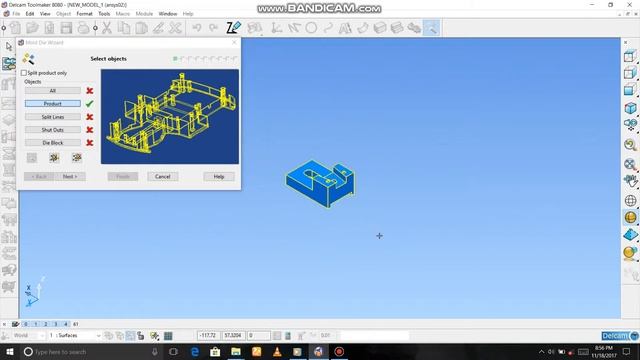Open the Tools menu
The width and height of the screenshot is (640, 360).
104,13
